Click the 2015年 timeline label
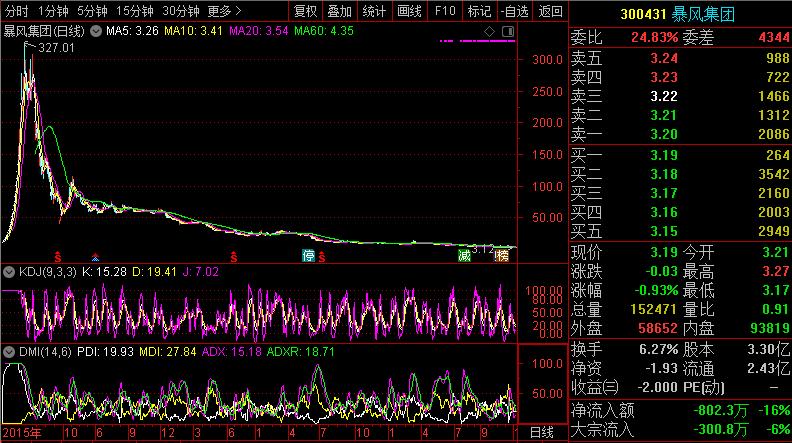This screenshot has height=443, width=792. (22, 433)
